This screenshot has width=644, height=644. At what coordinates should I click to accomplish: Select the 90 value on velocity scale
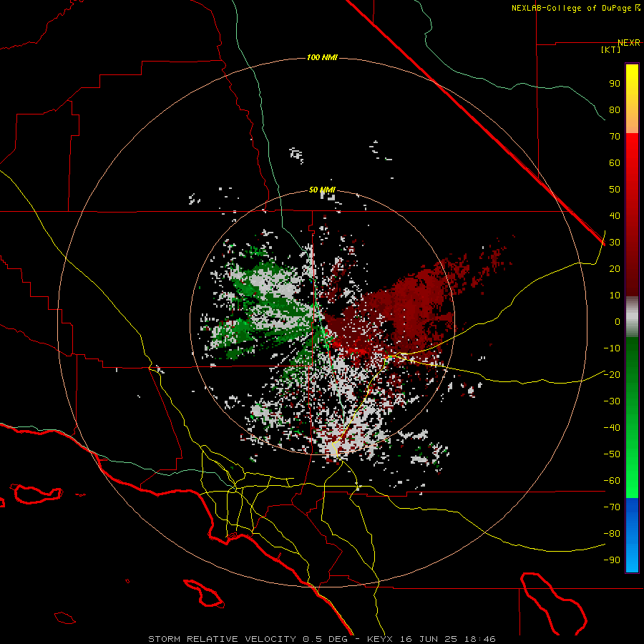pyautogui.click(x=615, y=84)
